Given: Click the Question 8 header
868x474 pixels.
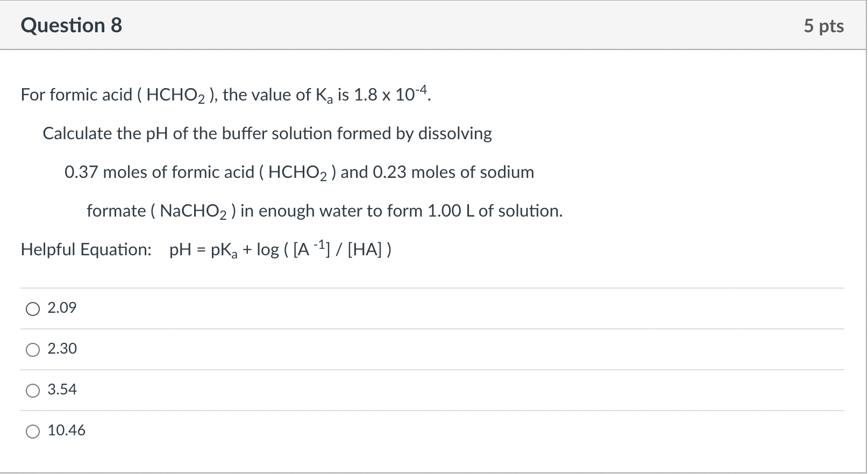Looking at the screenshot, I should tap(73, 25).
